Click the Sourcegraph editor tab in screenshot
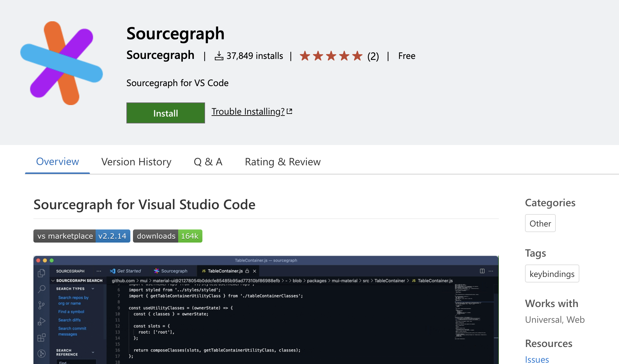The image size is (619, 364). point(171,271)
